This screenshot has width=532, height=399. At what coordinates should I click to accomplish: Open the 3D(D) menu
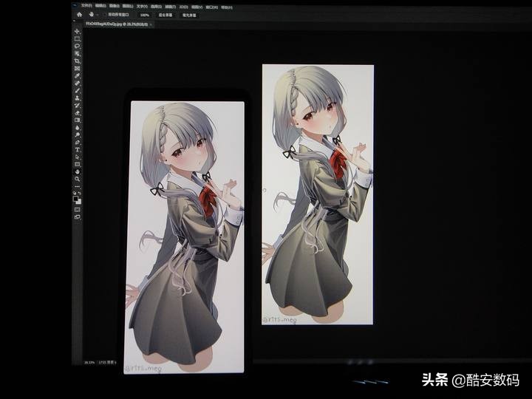click(184, 7)
